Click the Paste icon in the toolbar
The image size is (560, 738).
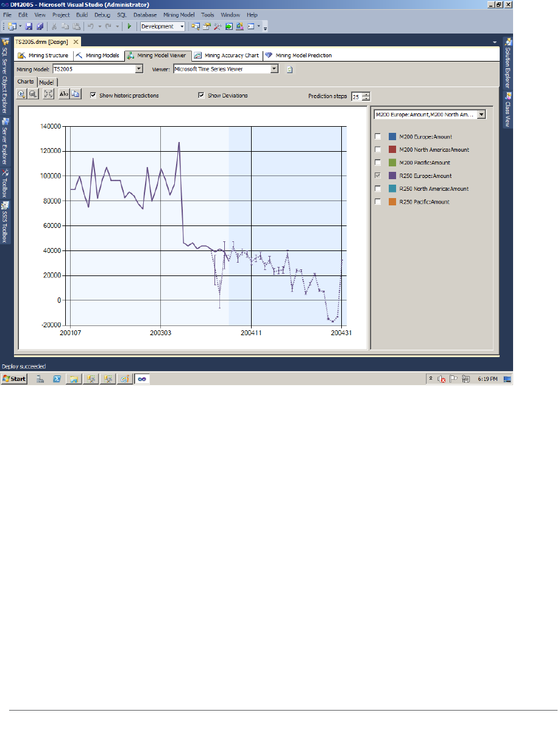(76, 26)
